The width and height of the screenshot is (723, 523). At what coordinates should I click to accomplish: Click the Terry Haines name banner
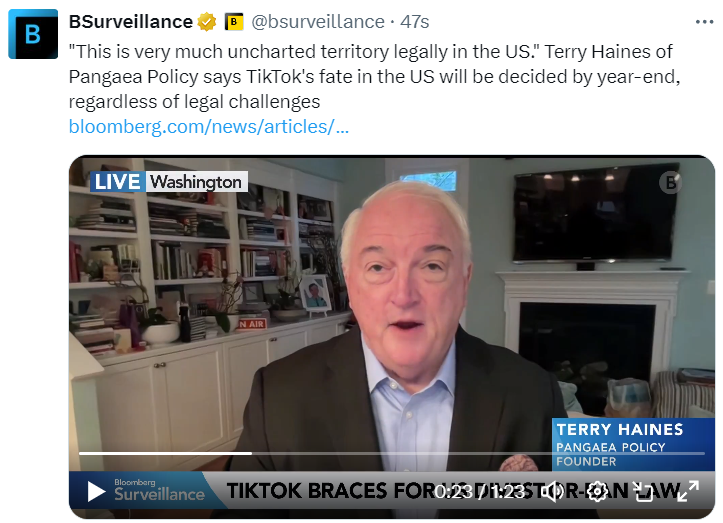point(633,444)
